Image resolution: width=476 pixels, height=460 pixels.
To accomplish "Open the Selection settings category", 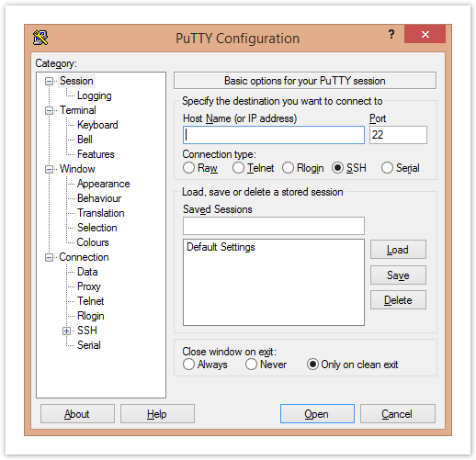I will click(97, 228).
